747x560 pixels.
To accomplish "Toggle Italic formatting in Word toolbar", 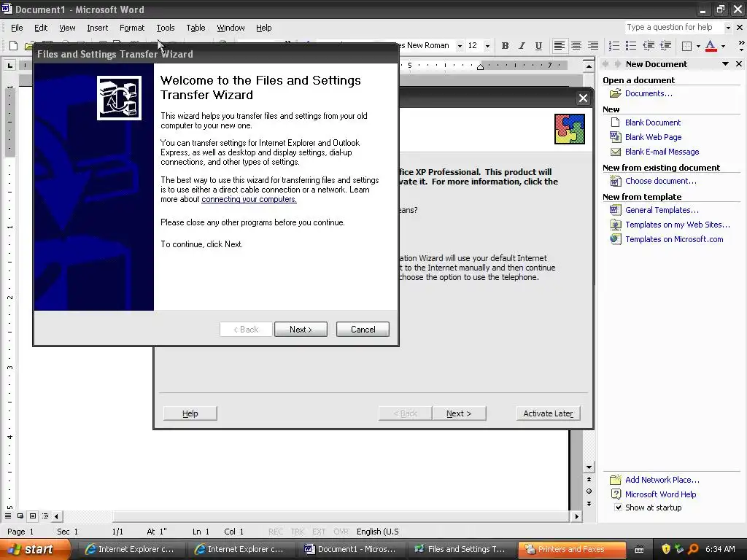I will click(522, 46).
